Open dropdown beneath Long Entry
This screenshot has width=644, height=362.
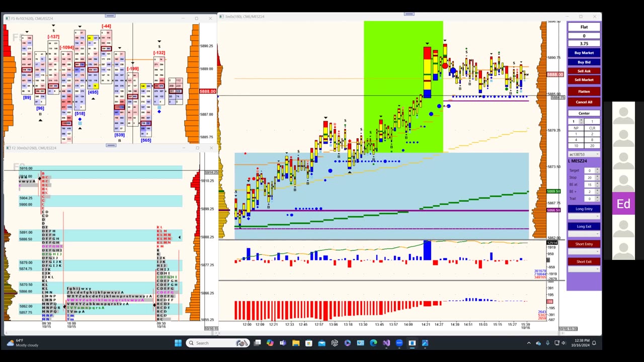pyautogui.click(x=584, y=216)
